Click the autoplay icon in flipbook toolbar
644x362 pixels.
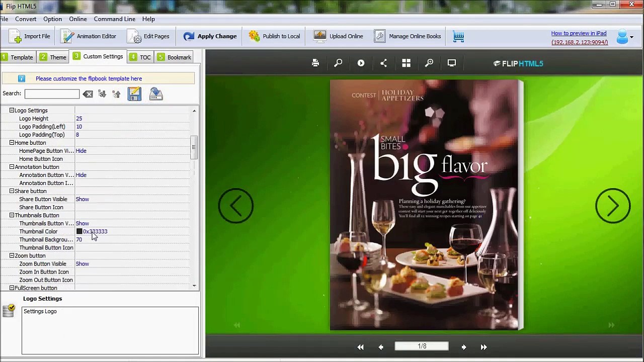pyautogui.click(x=361, y=63)
